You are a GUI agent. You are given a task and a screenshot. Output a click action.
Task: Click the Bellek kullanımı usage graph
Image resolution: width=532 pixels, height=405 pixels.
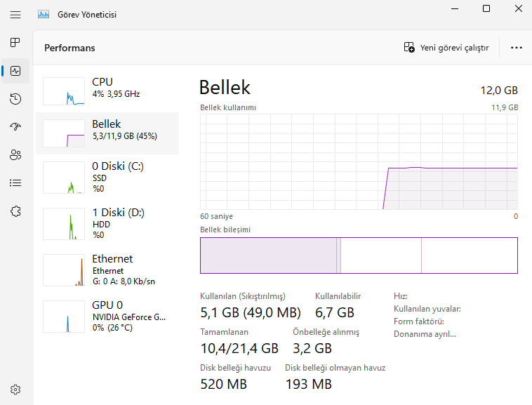point(359,161)
